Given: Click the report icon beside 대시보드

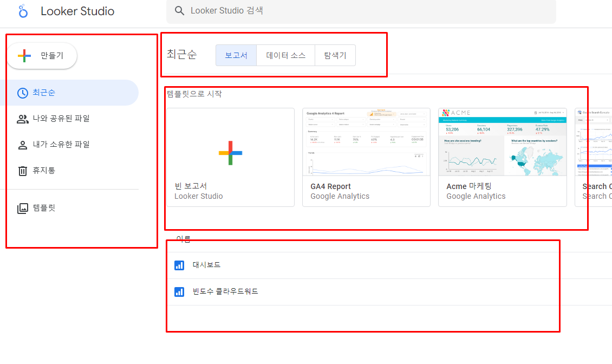Looking at the screenshot, I should coord(179,265).
